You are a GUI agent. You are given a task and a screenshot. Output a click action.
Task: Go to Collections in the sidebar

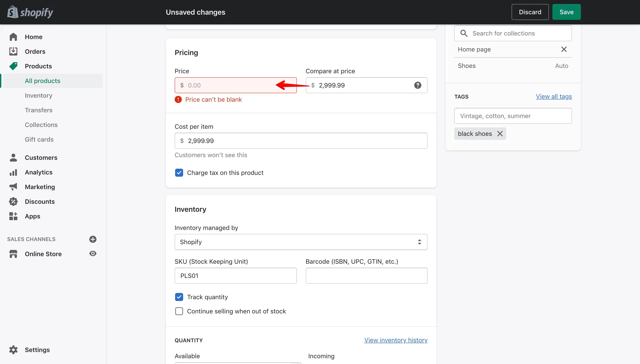coord(41,125)
